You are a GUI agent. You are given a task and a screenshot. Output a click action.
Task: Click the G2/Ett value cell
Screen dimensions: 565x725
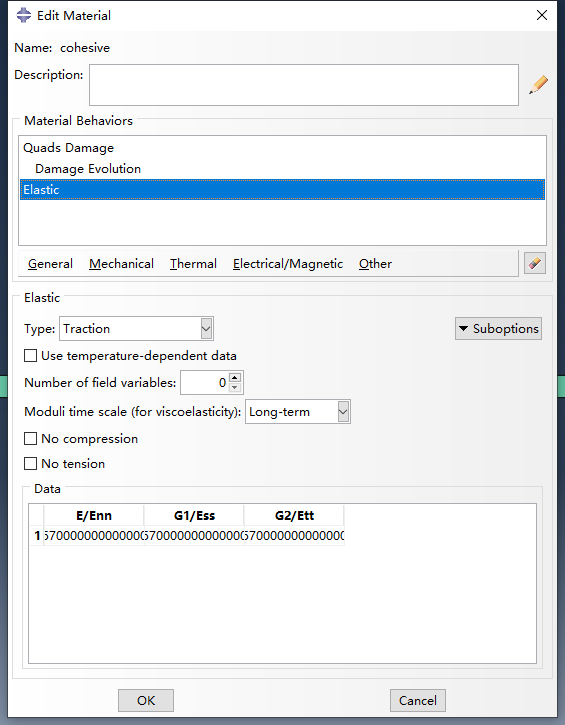tap(294, 536)
